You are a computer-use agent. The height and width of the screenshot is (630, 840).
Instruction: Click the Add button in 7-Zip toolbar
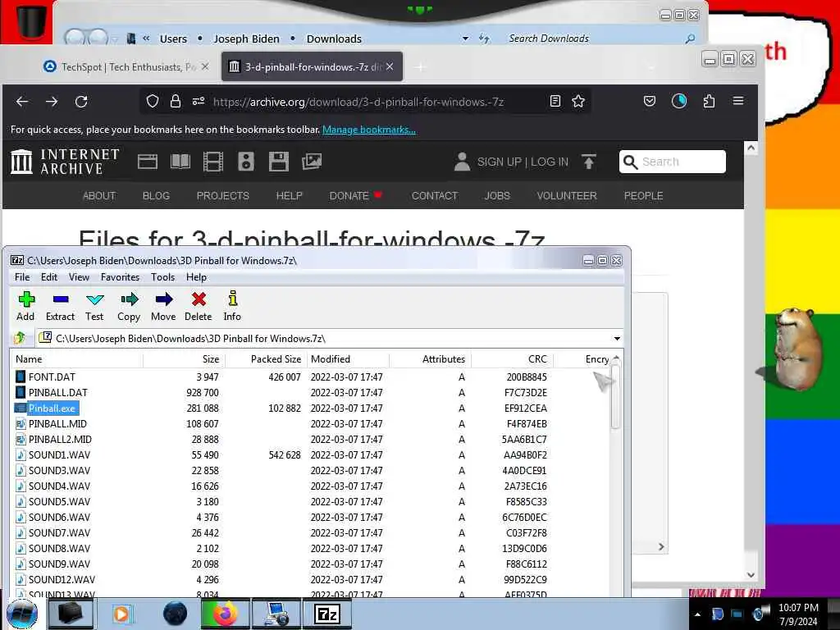click(25, 307)
